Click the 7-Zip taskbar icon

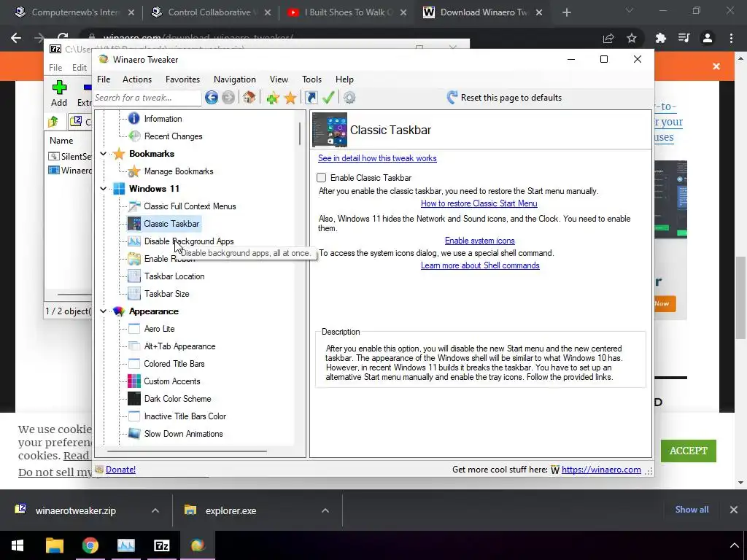(x=161, y=545)
